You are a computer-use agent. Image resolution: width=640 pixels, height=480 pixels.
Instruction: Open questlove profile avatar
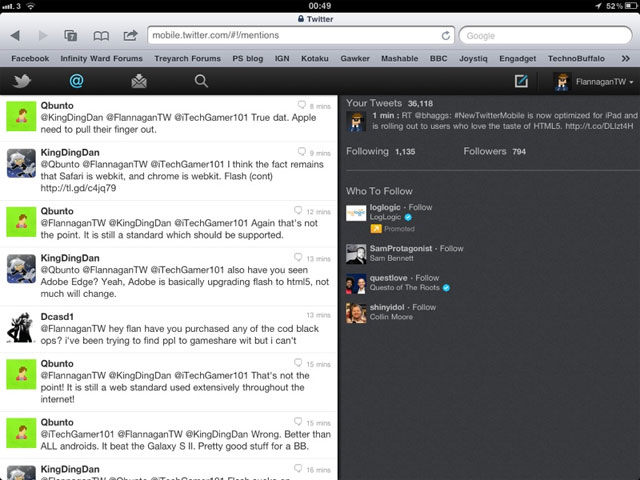point(356,284)
